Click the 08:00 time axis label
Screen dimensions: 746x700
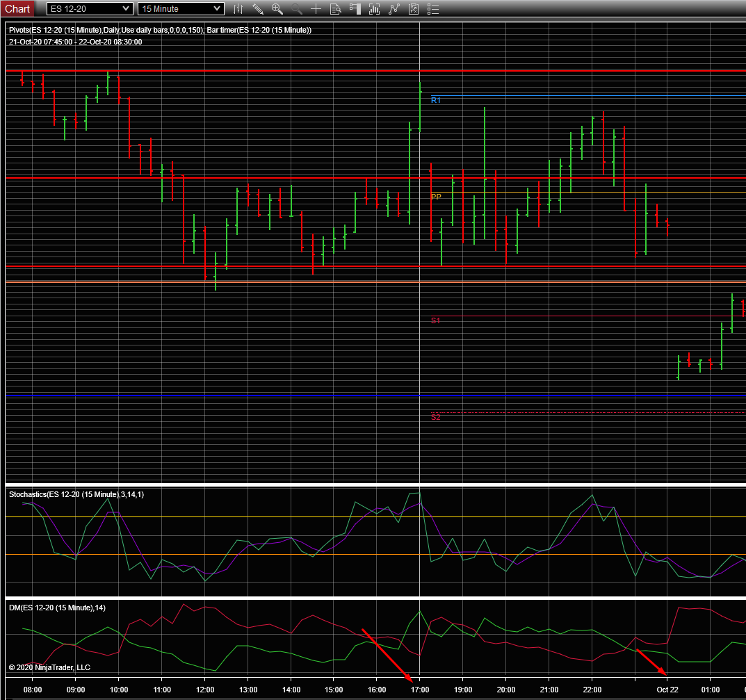tap(33, 690)
